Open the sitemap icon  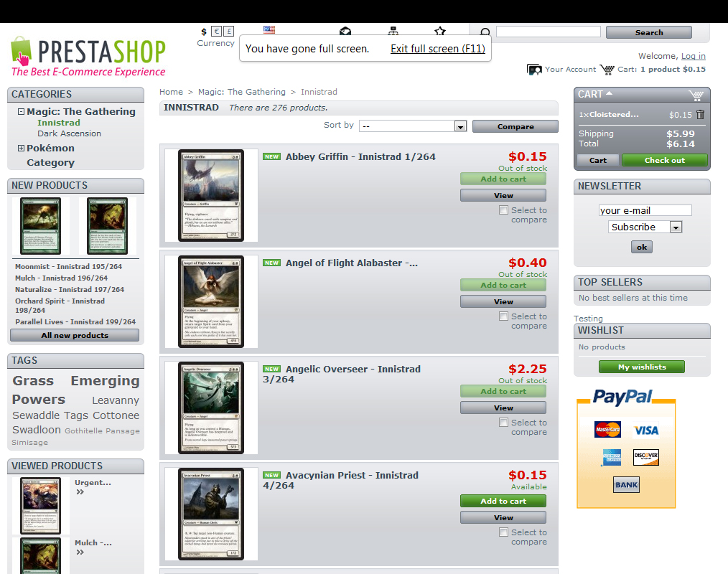[393, 31]
